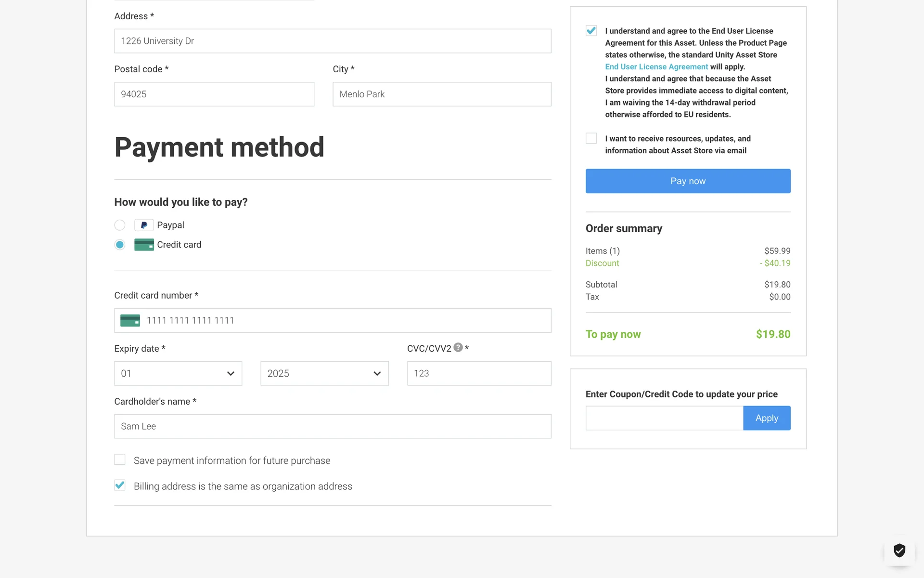Viewport: 924px width, 578px height.
Task: Enable Save payment information for future purchase
Action: point(120,460)
